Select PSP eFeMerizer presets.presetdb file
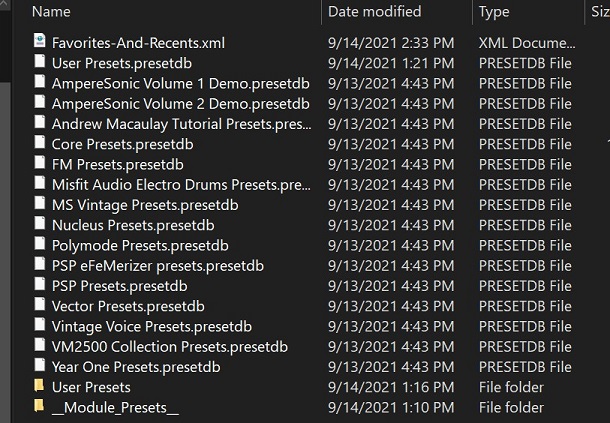 coord(158,266)
